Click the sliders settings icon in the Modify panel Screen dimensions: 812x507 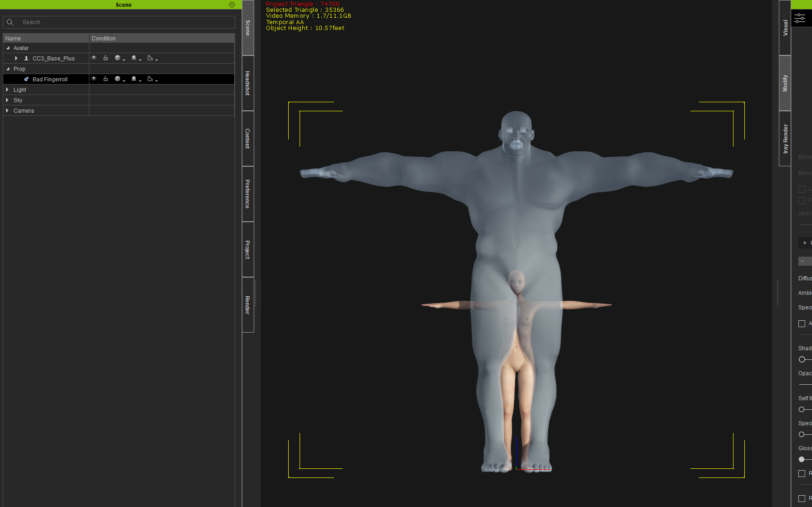(x=800, y=19)
